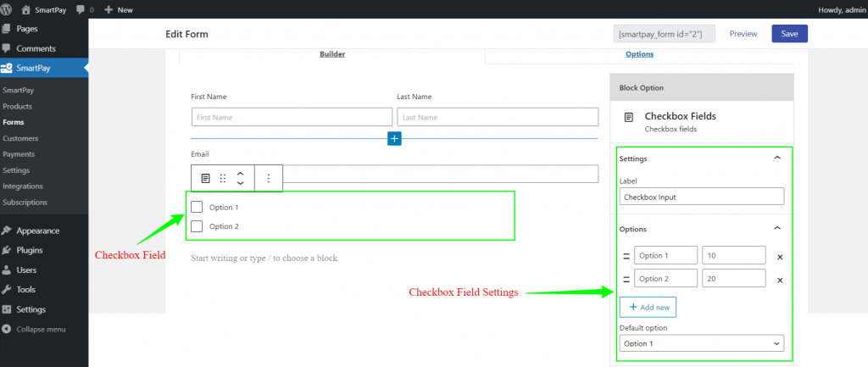Click the blue plus block inserter
The width and height of the screenshot is (868, 367).
(394, 138)
